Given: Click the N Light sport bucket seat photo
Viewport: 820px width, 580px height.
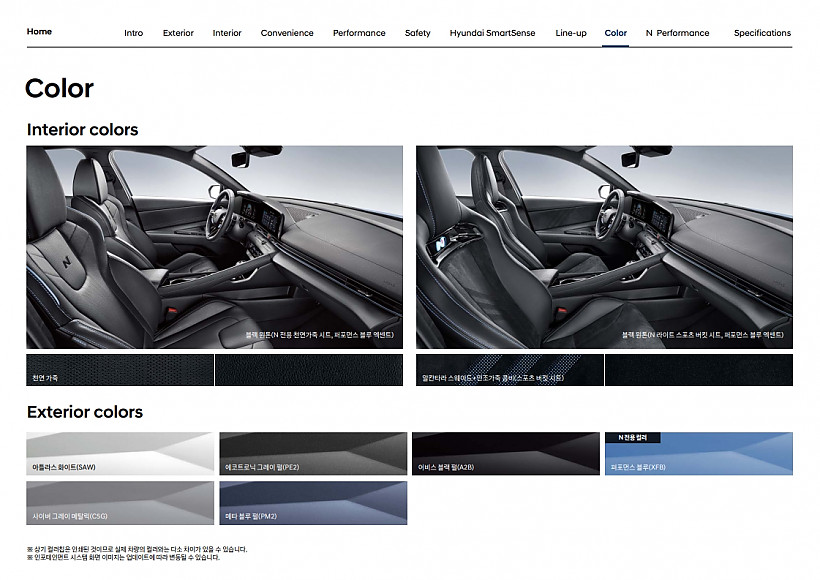Looking at the screenshot, I should click(604, 247).
